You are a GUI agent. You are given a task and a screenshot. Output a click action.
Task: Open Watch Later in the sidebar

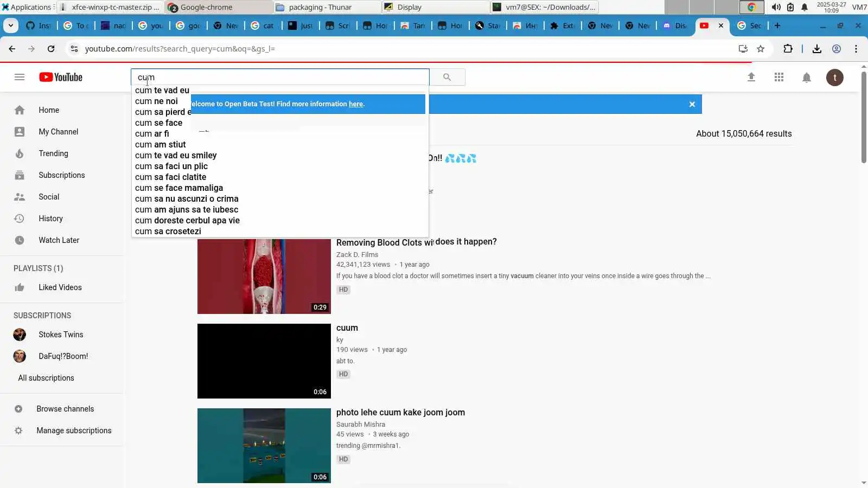62,240
